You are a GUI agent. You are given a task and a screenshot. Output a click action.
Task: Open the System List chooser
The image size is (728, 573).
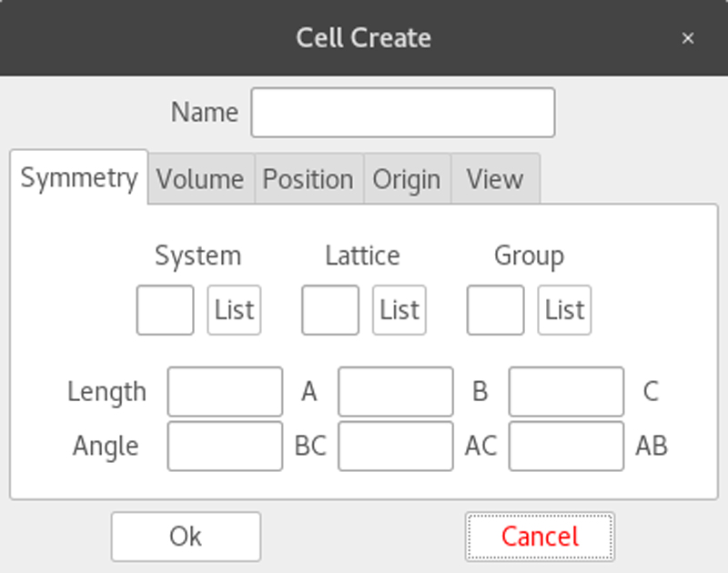click(x=234, y=309)
